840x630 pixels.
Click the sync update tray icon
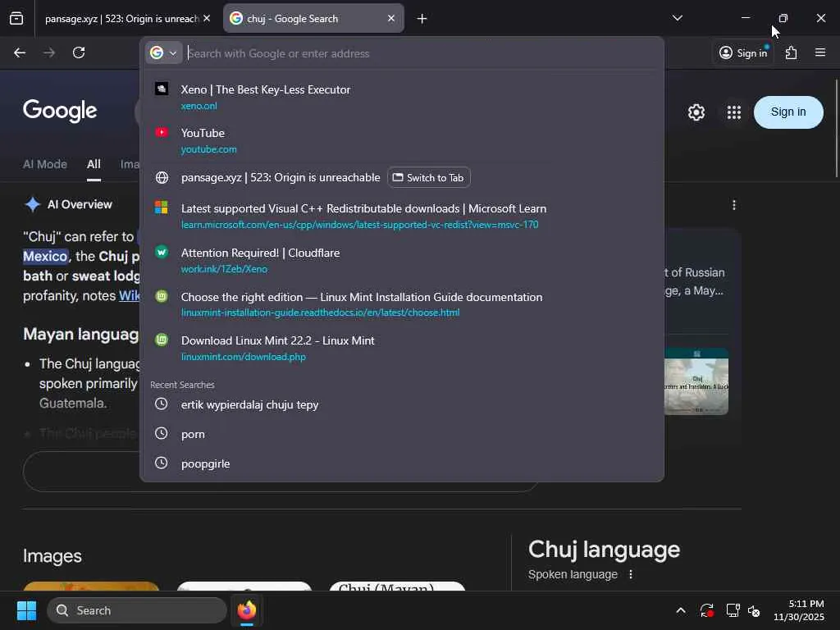click(706, 610)
